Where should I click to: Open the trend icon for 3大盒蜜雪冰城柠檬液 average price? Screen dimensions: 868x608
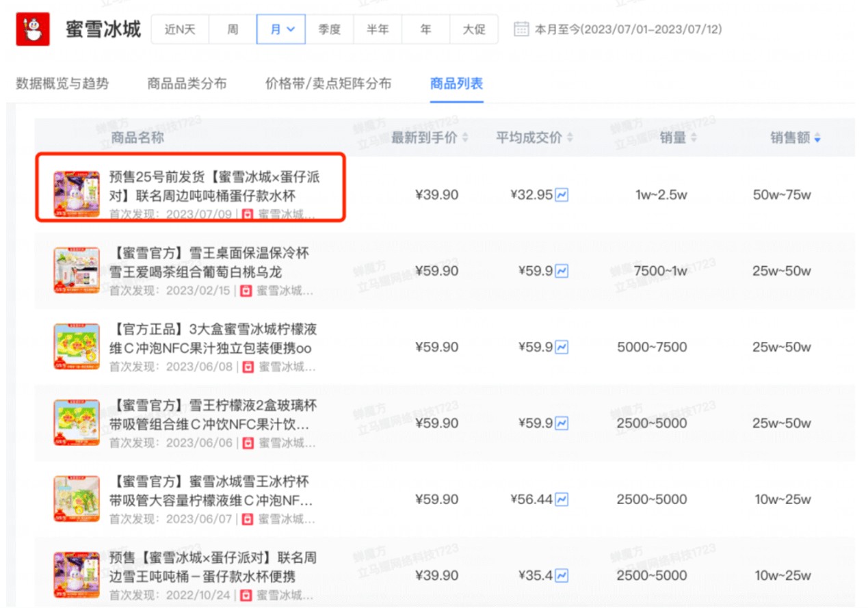point(562,347)
